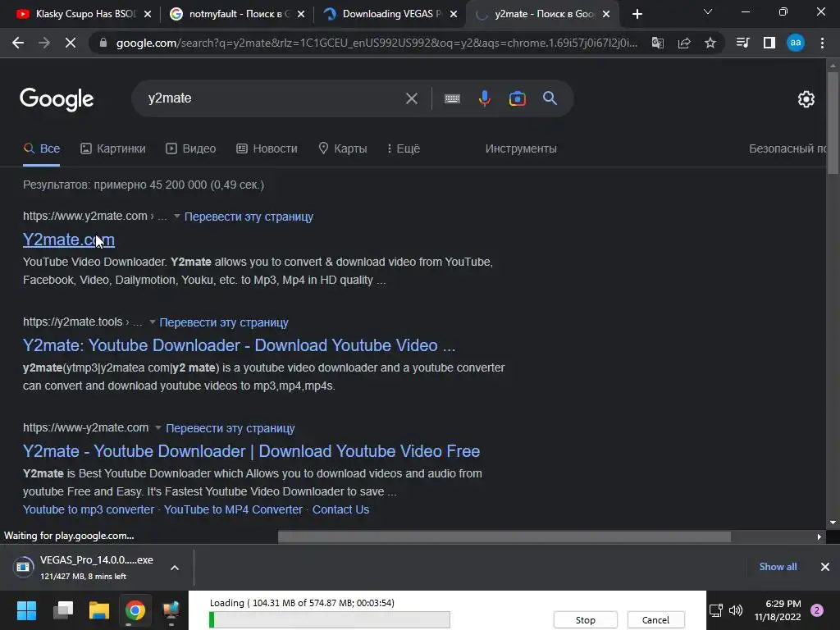Go to the Google logo homepage

click(57, 99)
